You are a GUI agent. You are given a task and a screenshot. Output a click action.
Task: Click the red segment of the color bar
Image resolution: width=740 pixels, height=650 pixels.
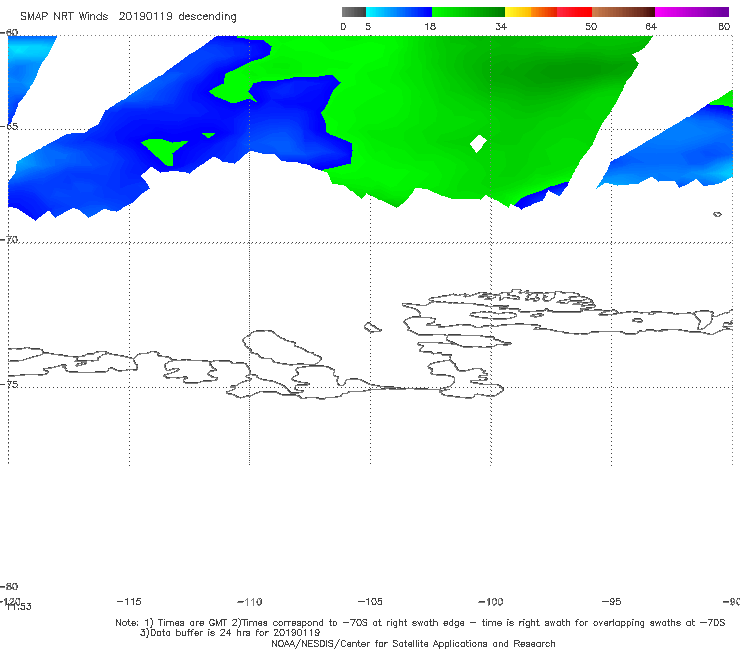pyautogui.click(x=574, y=12)
